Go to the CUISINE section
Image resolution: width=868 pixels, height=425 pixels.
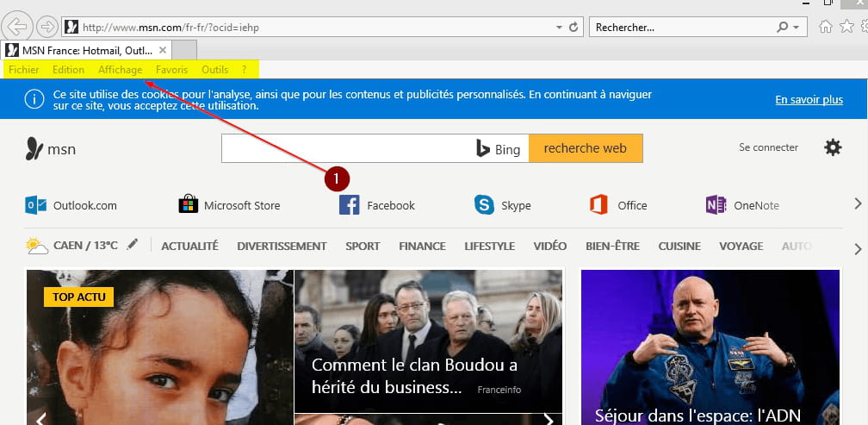point(679,246)
